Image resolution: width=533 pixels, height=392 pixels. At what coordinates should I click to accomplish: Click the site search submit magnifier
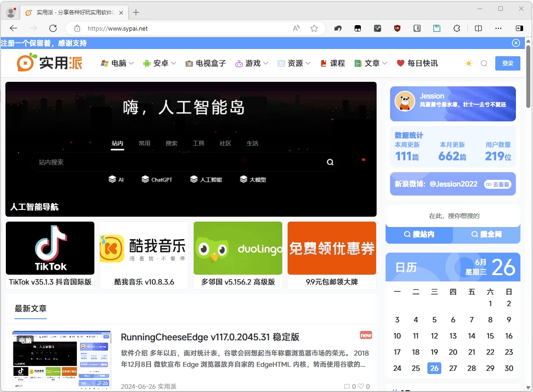(330, 162)
